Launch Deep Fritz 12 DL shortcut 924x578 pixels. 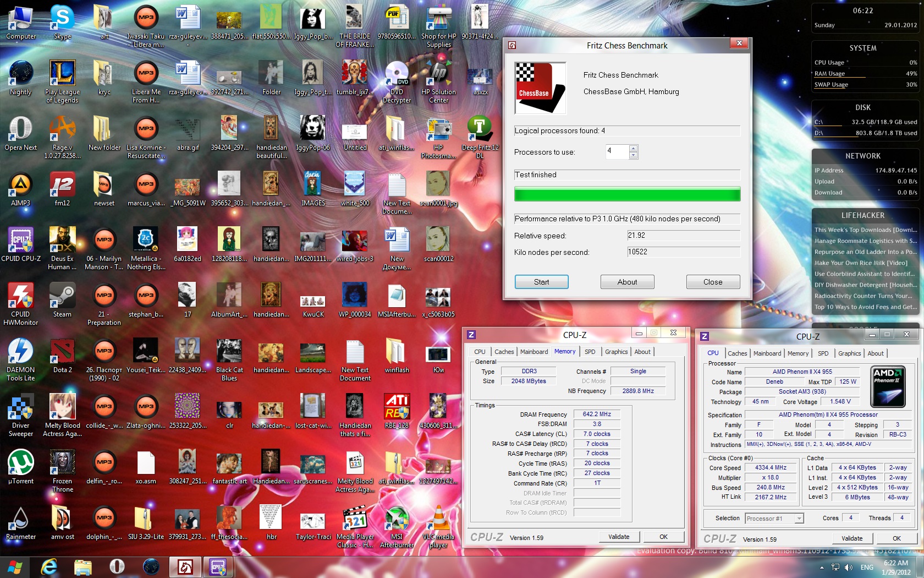tap(480, 137)
